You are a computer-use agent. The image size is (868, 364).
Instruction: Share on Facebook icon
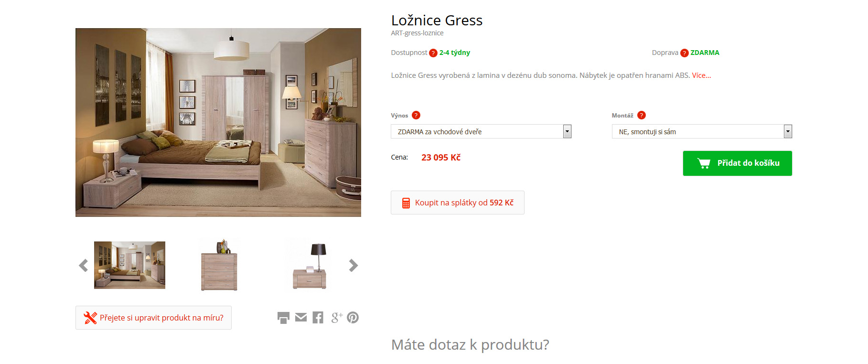point(318,318)
